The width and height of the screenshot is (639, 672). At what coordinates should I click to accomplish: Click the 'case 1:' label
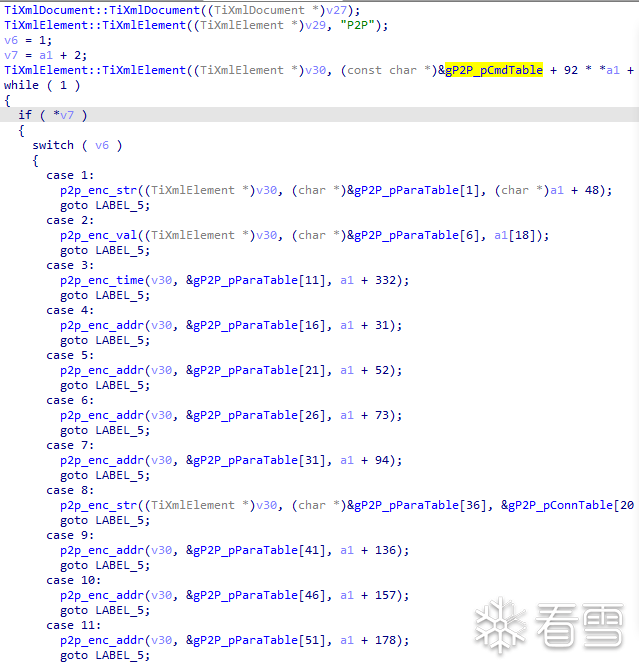[x=70, y=175]
